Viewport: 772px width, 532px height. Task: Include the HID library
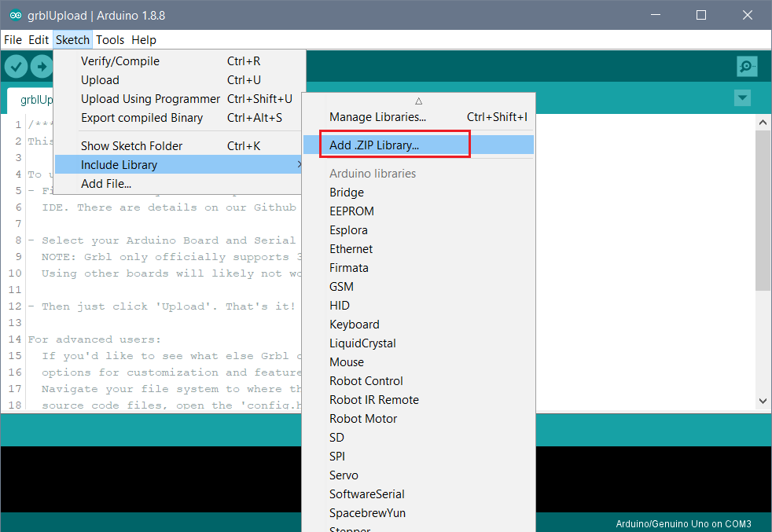pos(418,305)
